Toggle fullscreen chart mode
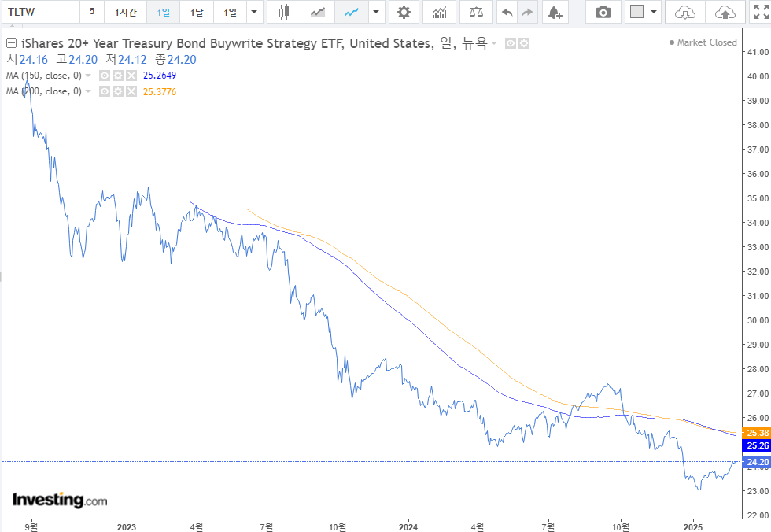 pyautogui.click(x=762, y=12)
